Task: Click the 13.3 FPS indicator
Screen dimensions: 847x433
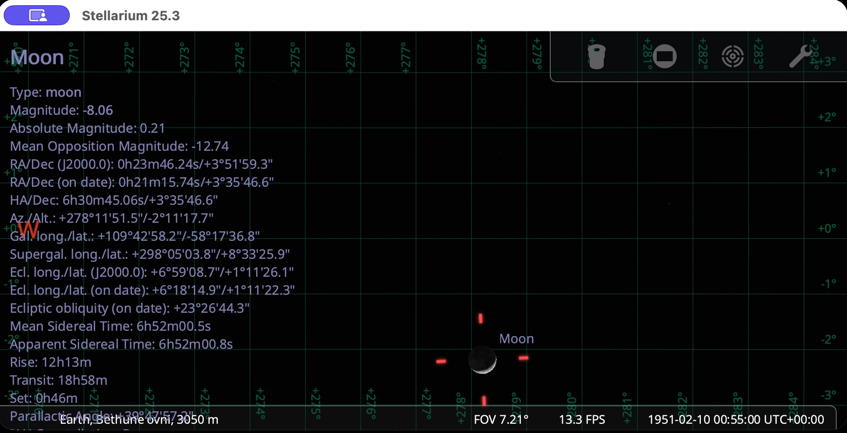Action: pos(582,419)
